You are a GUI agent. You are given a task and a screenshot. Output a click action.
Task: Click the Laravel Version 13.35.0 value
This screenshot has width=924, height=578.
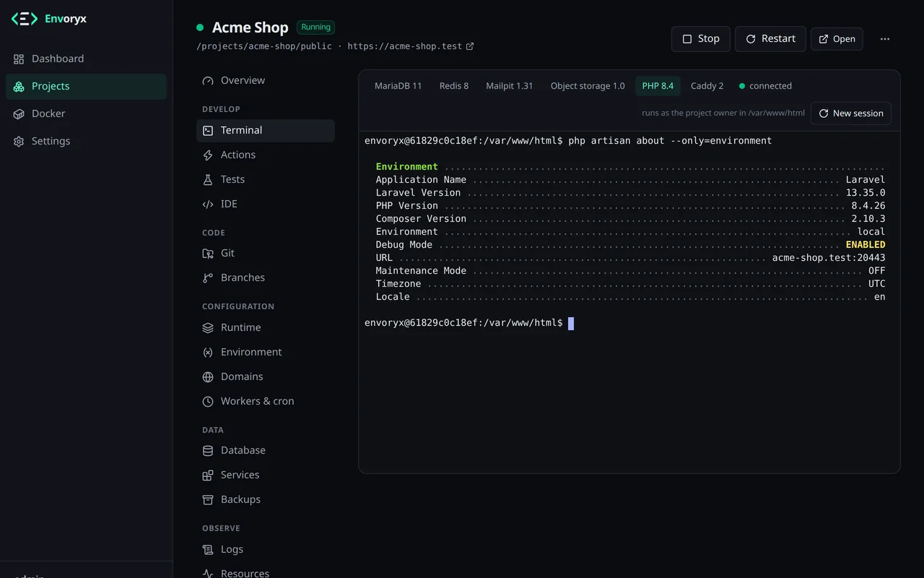pyautogui.click(x=866, y=193)
